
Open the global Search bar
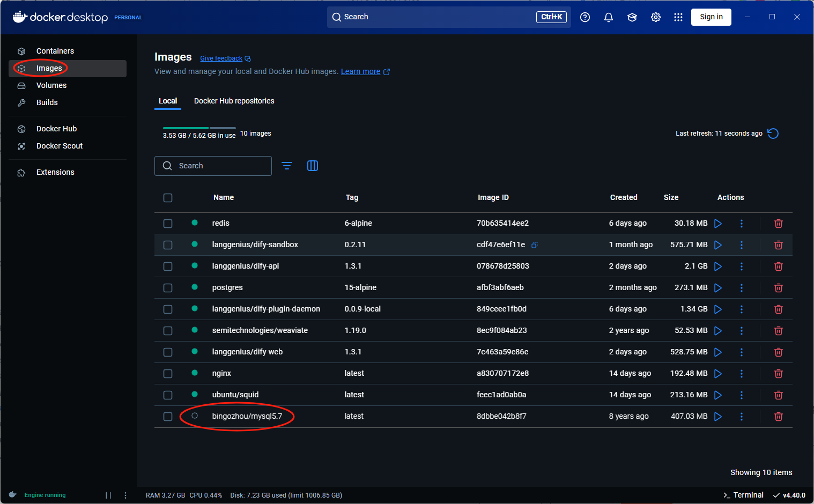click(449, 17)
